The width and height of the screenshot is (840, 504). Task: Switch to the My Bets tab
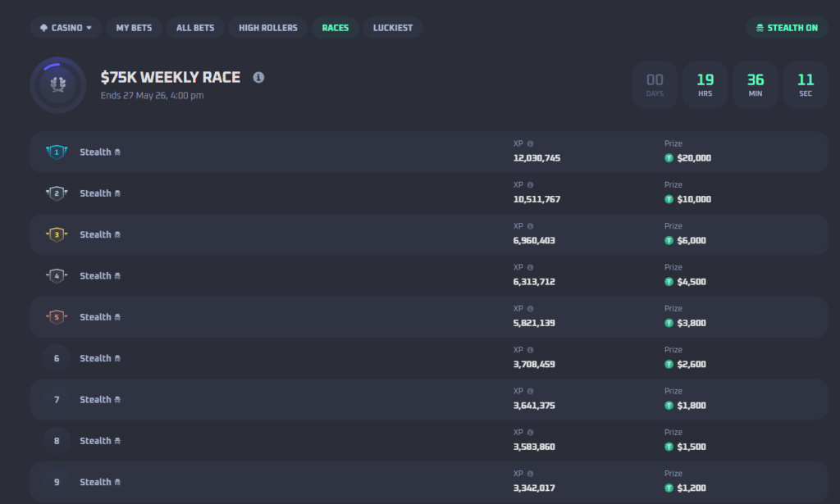tap(134, 28)
